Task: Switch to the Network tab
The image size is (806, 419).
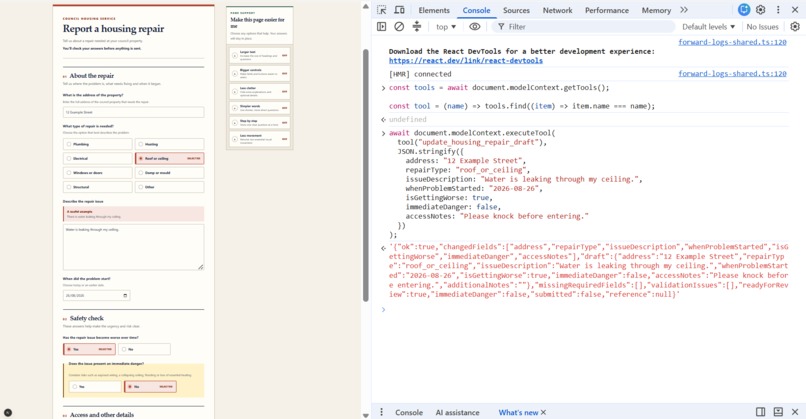Action: point(557,10)
